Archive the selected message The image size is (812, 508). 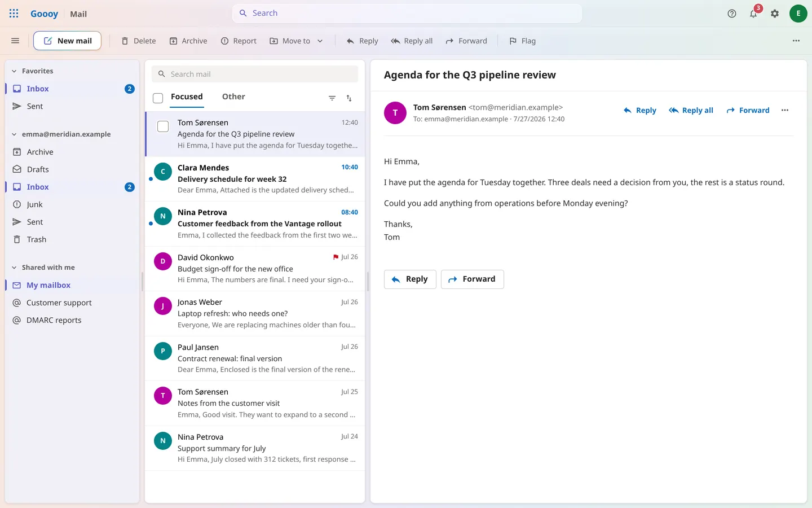(x=188, y=41)
